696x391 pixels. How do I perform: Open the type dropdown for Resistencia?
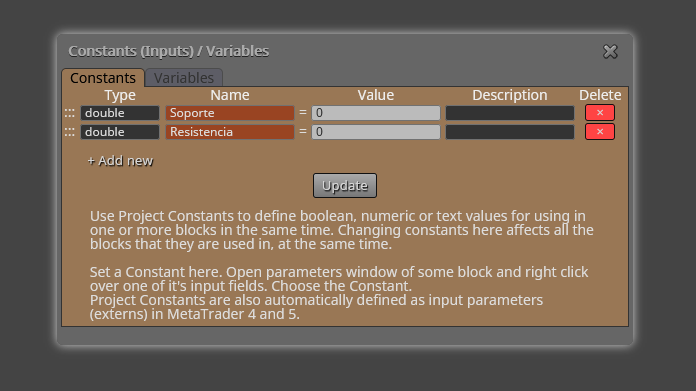coord(120,132)
